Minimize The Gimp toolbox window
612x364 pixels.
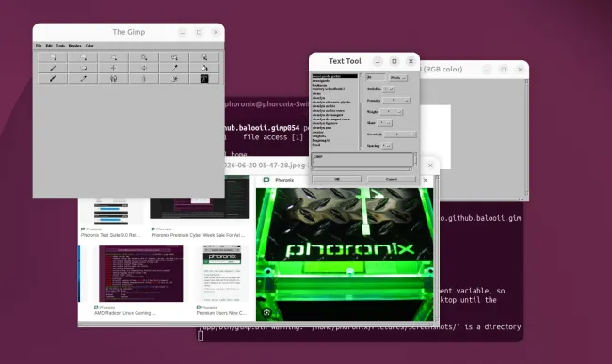click(x=183, y=32)
